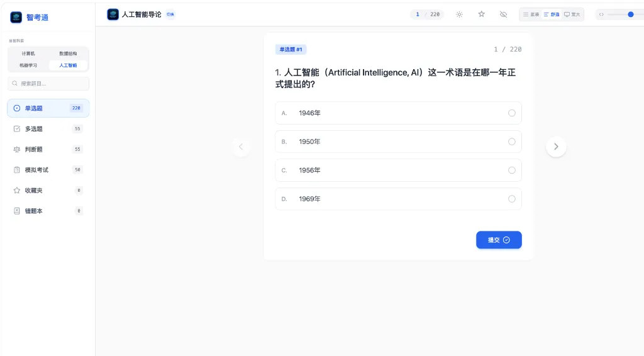
Task: Switch to 舒适 layout mode
Action: tap(552, 14)
